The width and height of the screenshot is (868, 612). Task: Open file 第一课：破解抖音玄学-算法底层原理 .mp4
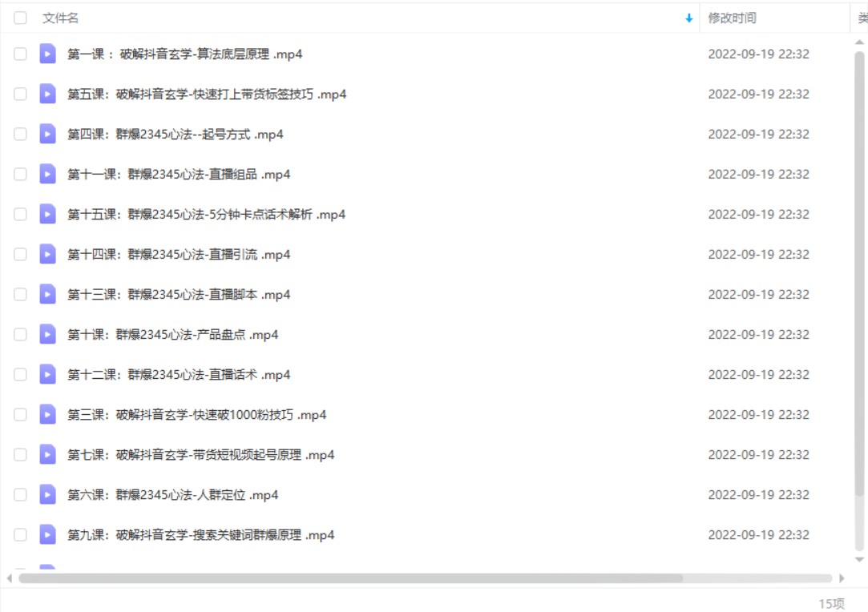click(x=185, y=54)
